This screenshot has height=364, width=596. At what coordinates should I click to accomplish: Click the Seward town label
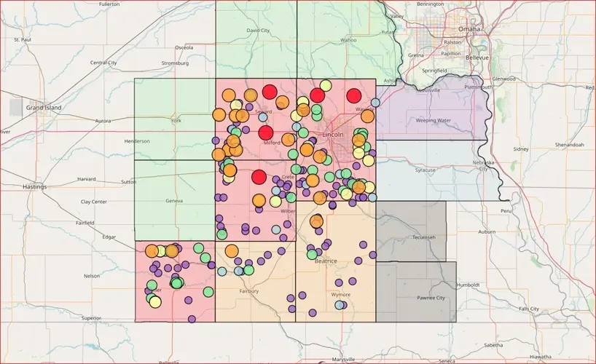click(x=264, y=111)
